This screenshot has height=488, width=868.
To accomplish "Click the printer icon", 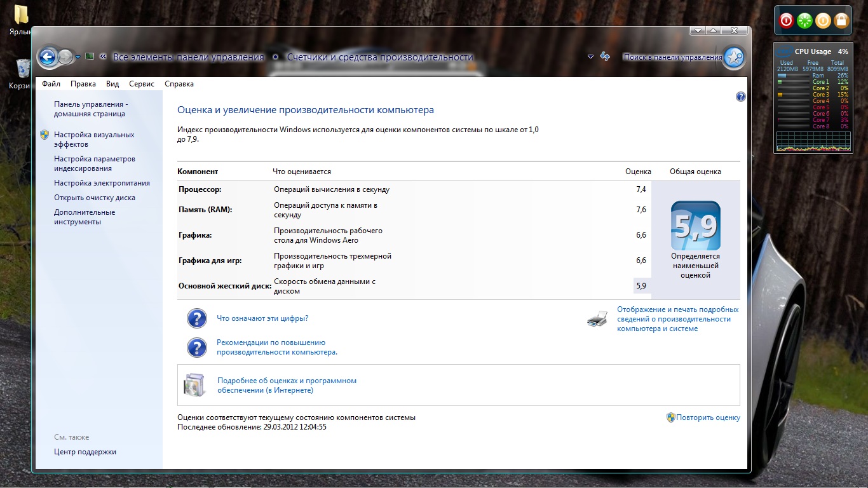I will coord(598,319).
